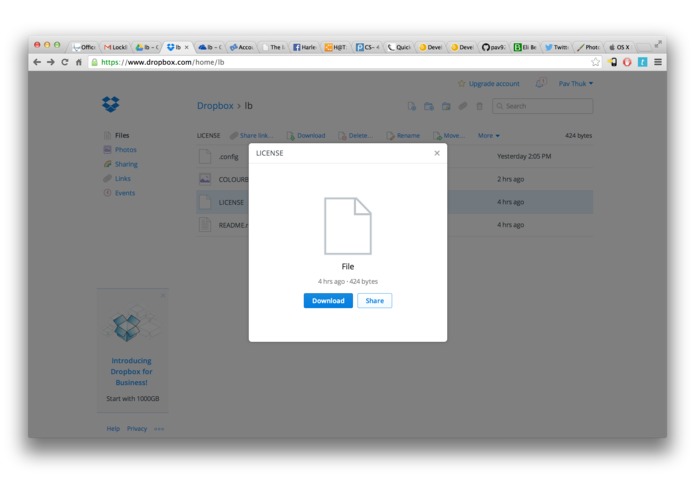Click the Dropbox logo icon
The height and width of the screenshot is (494, 695).
111,104
